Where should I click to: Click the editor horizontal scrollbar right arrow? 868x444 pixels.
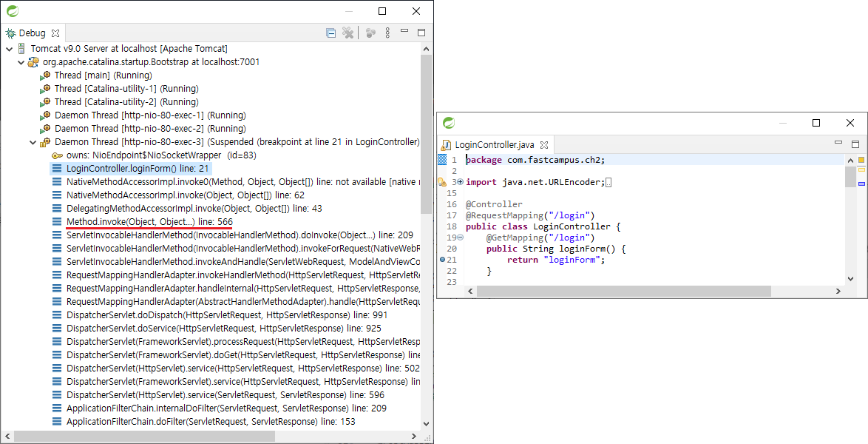pyautogui.click(x=838, y=291)
